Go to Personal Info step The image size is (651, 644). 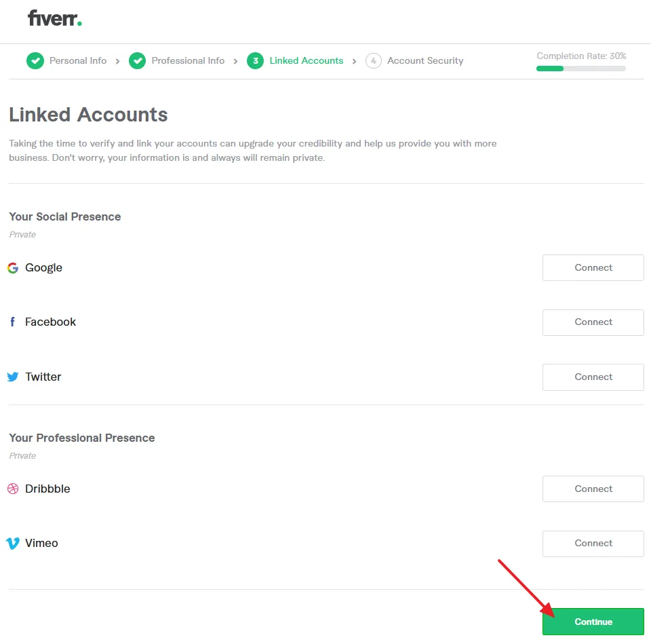tap(78, 61)
